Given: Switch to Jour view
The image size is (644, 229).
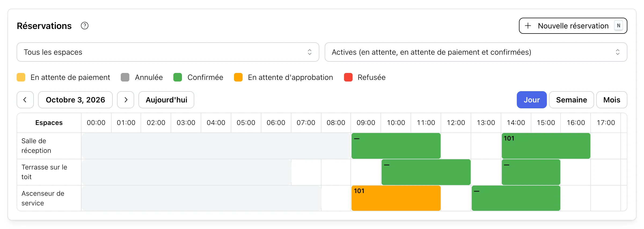Looking at the screenshot, I should 532,100.
